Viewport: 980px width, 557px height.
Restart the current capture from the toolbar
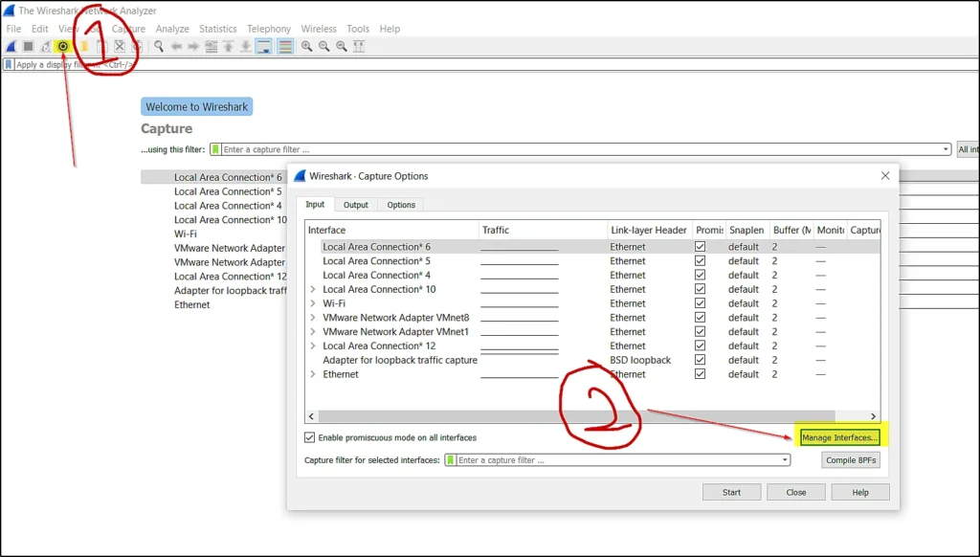(x=46, y=46)
